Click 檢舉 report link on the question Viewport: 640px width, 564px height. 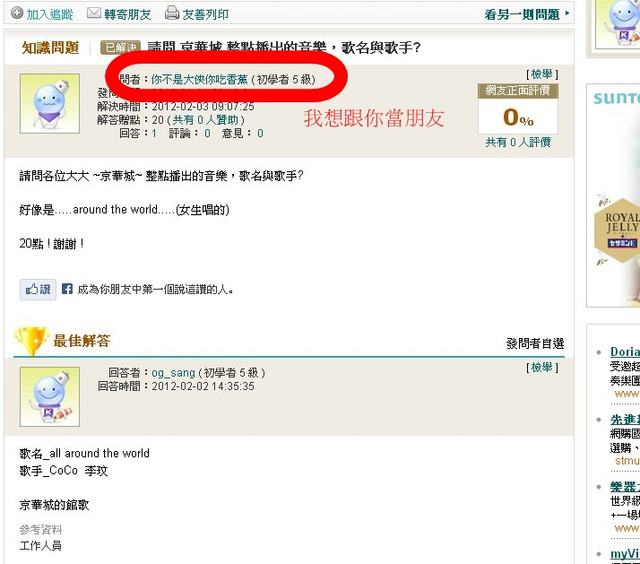[542, 74]
